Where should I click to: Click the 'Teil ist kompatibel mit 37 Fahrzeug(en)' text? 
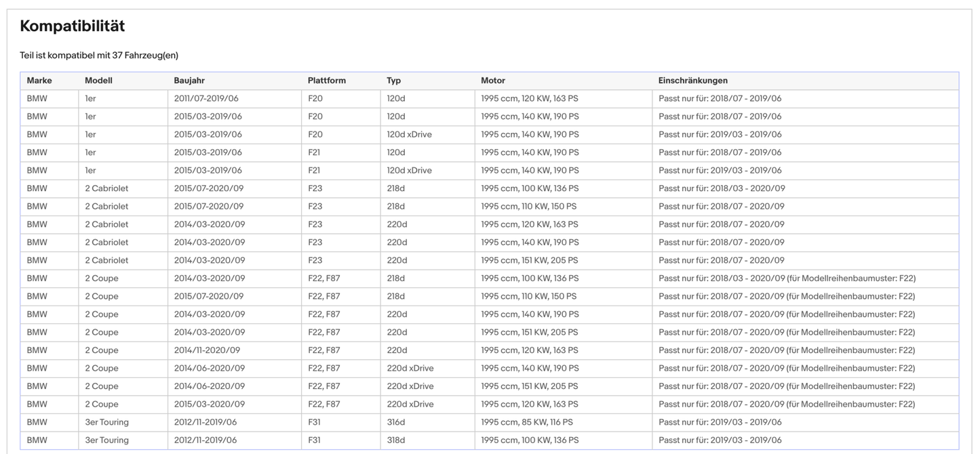pos(99,55)
